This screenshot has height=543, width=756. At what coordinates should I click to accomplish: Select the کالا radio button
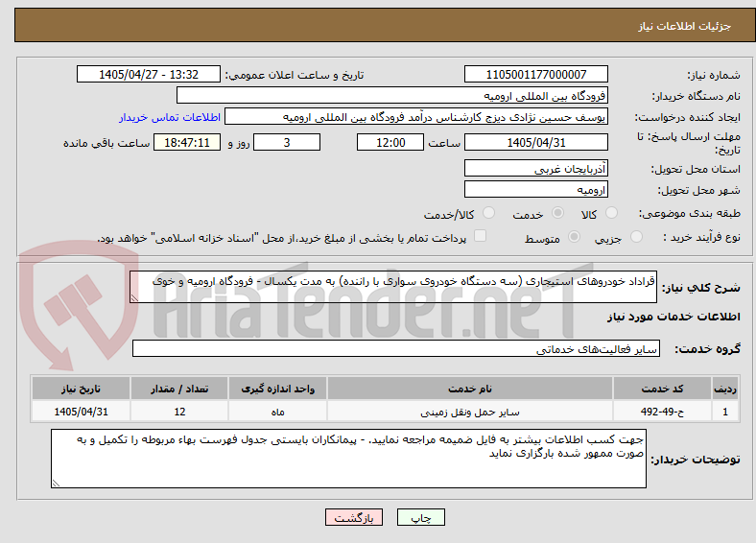click(x=611, y=213)
